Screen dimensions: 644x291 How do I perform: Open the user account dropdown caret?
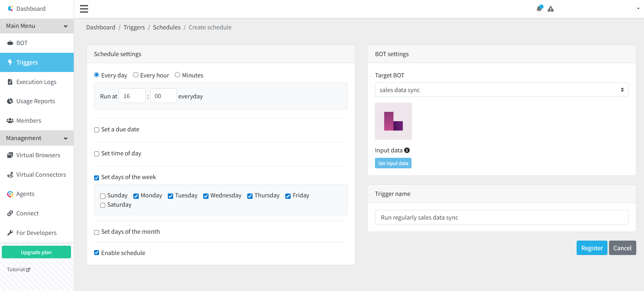click(638, 9)
